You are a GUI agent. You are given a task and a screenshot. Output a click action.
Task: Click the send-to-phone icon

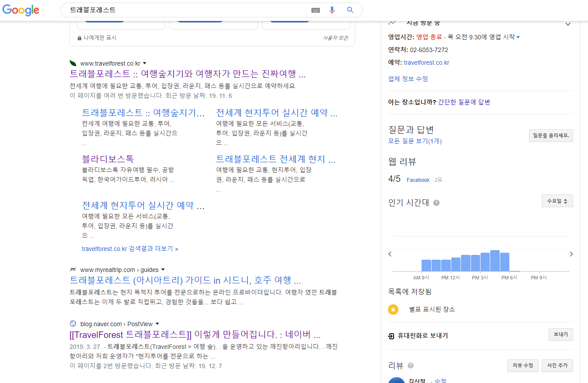(391, 336)
